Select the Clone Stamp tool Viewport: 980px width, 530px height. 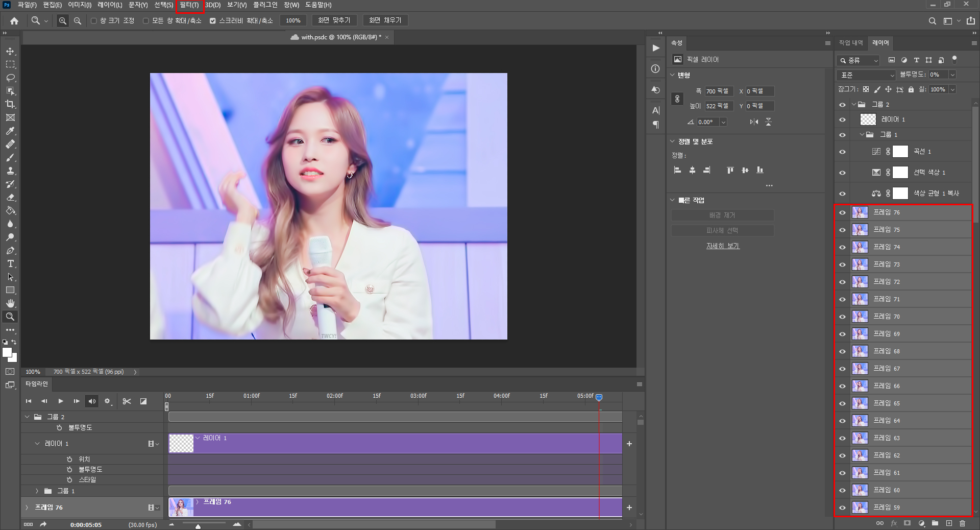(x=10, y=171)
